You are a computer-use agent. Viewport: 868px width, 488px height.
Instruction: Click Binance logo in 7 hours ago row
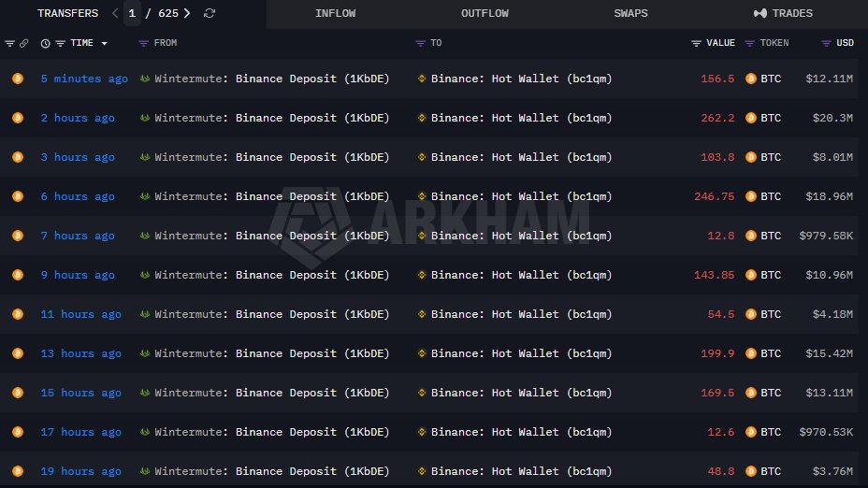(x=422, y=236)
